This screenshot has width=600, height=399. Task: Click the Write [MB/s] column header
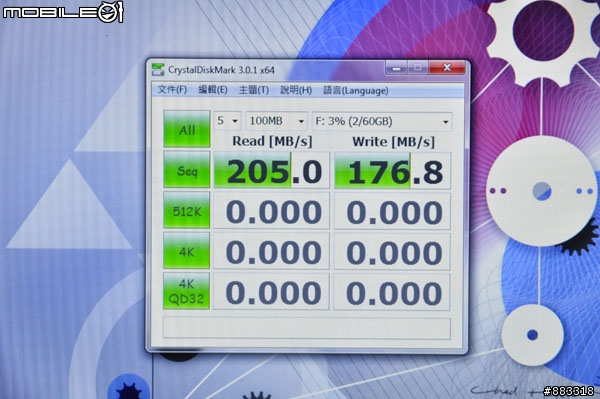coord(393,142)
